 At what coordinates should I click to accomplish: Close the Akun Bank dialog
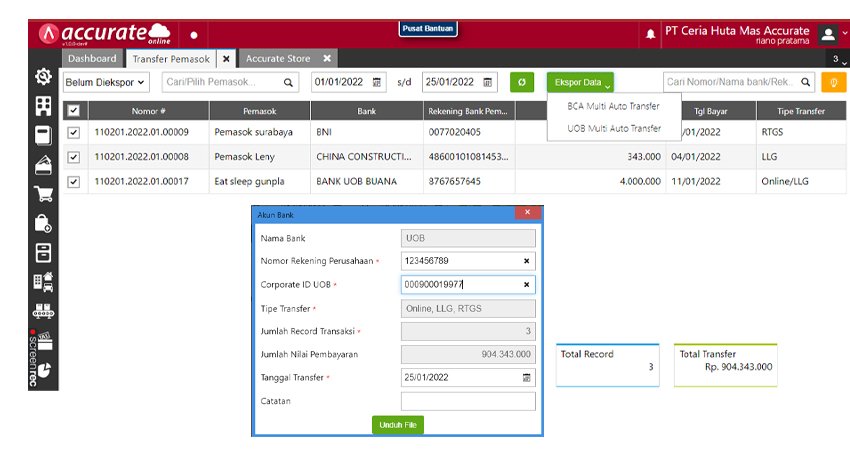[x=527, y=213]
